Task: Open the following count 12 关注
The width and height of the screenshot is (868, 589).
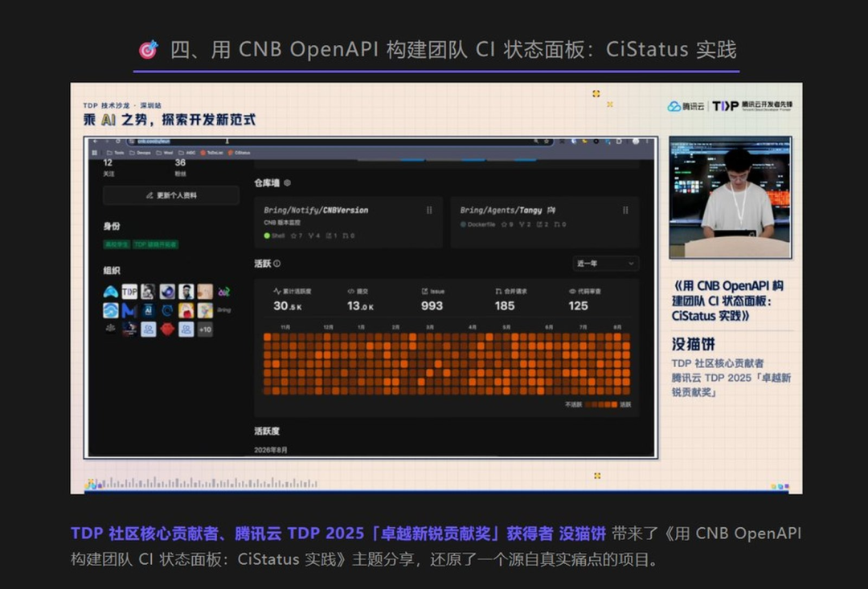Action: tap(108, 167)
